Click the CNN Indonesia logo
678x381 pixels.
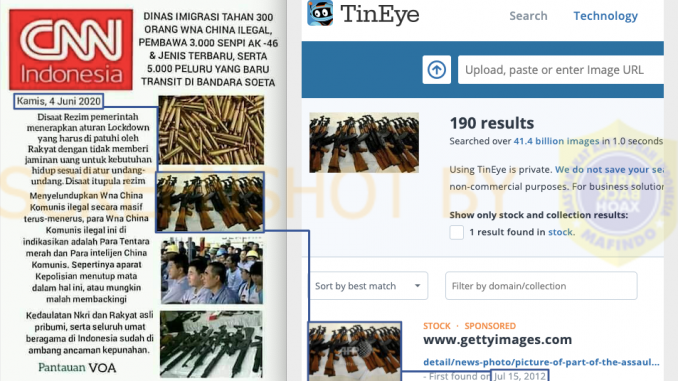[71, 50]
